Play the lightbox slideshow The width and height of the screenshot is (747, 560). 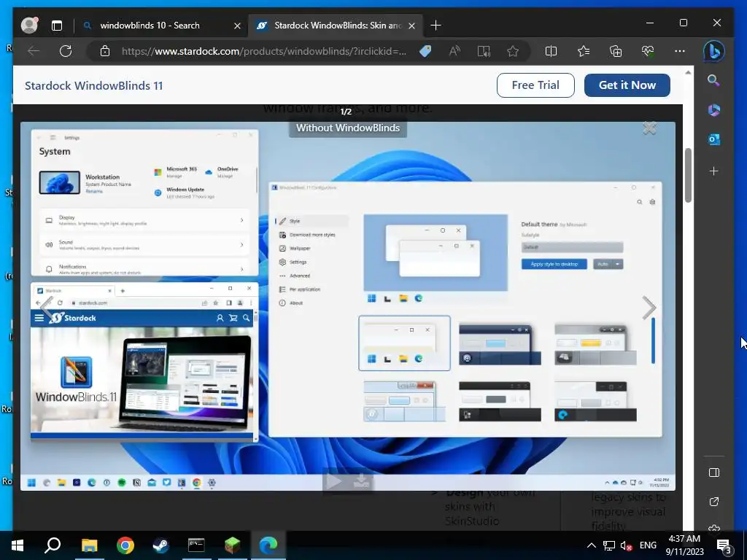[x=333, y=481]
